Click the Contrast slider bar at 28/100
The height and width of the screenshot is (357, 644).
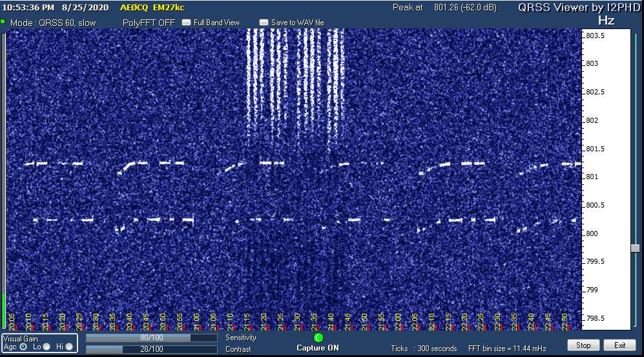(151, 349)
